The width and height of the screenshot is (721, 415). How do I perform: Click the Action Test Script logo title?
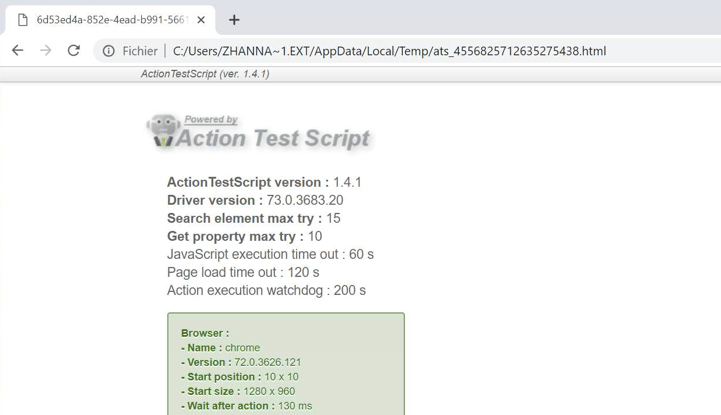[x=273, y=139]
